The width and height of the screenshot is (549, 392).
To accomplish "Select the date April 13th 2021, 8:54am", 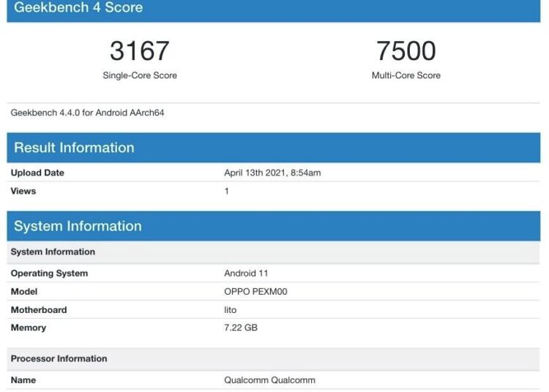I will (x=272, y=173).
